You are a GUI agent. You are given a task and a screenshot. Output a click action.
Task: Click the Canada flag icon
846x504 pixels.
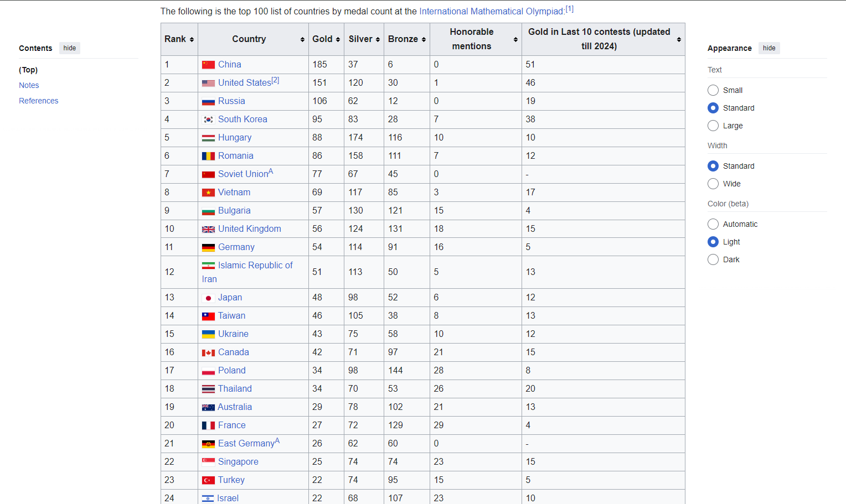(208, 352)
